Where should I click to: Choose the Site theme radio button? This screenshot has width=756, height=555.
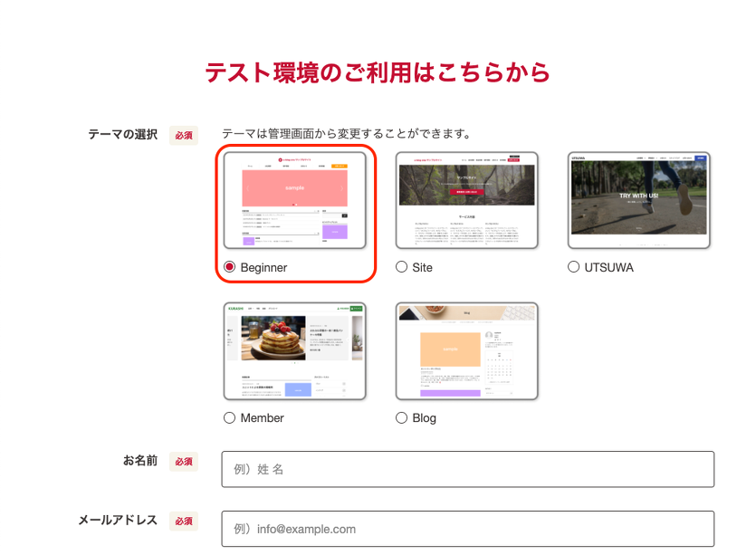[402, 267]
